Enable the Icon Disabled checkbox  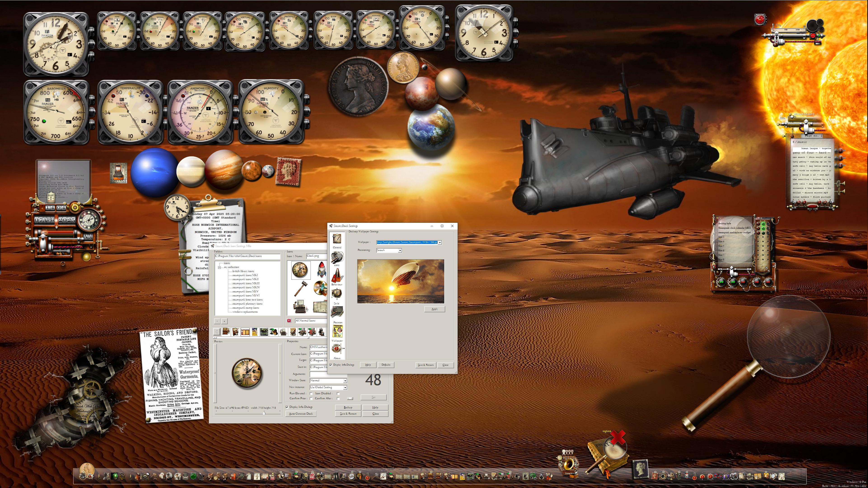[338, 394]
